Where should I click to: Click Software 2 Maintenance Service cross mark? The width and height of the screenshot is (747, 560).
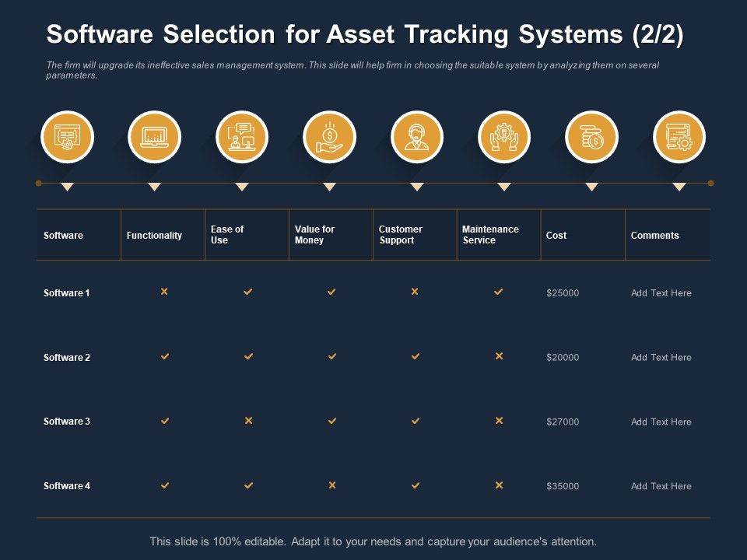500,356
